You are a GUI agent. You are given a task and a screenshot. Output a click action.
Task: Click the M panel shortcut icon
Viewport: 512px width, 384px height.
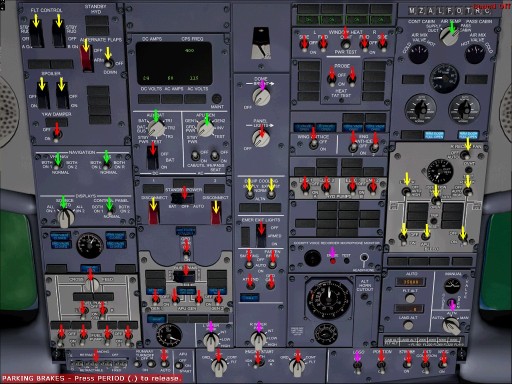point(412,11)
